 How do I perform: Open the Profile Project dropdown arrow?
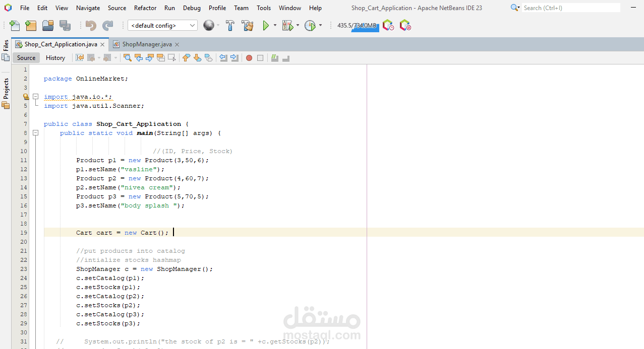click(320, 26)
